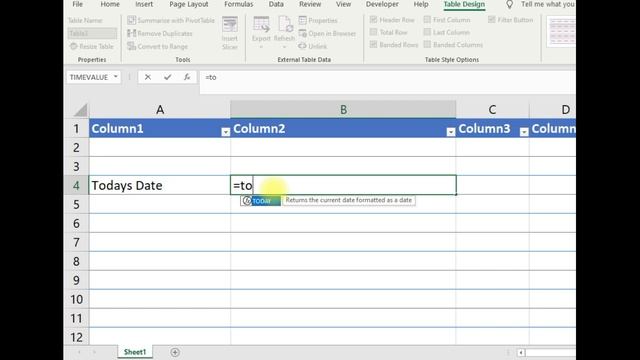Open the File tab
The height and width of the screenshot is (360, 640).
pos(78,4)
